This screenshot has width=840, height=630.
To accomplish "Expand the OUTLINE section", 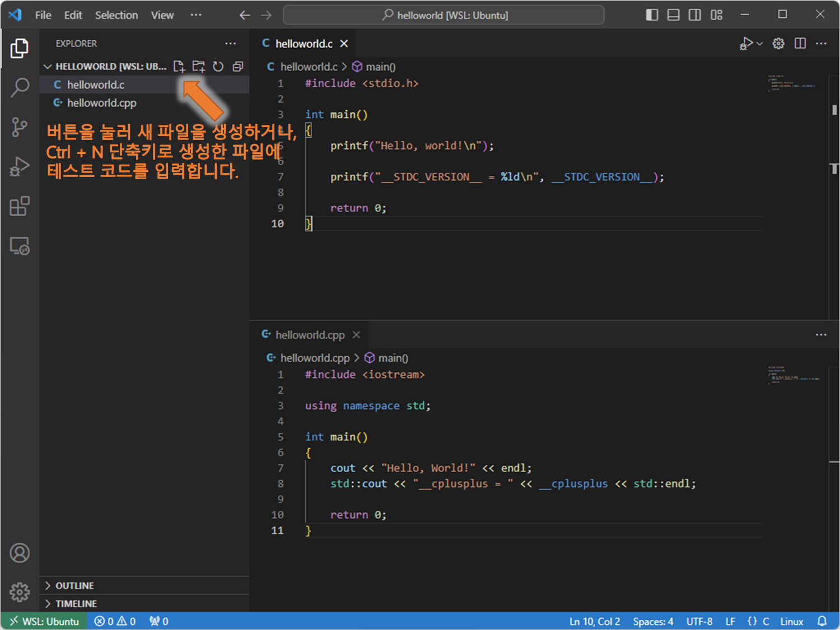I will click(x=144, y=586).
